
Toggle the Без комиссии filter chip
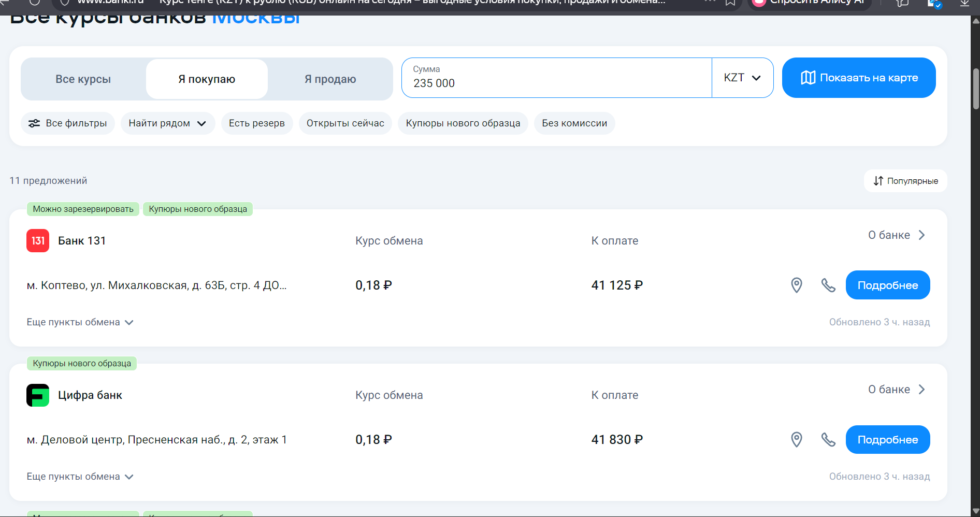coord(574,123)
